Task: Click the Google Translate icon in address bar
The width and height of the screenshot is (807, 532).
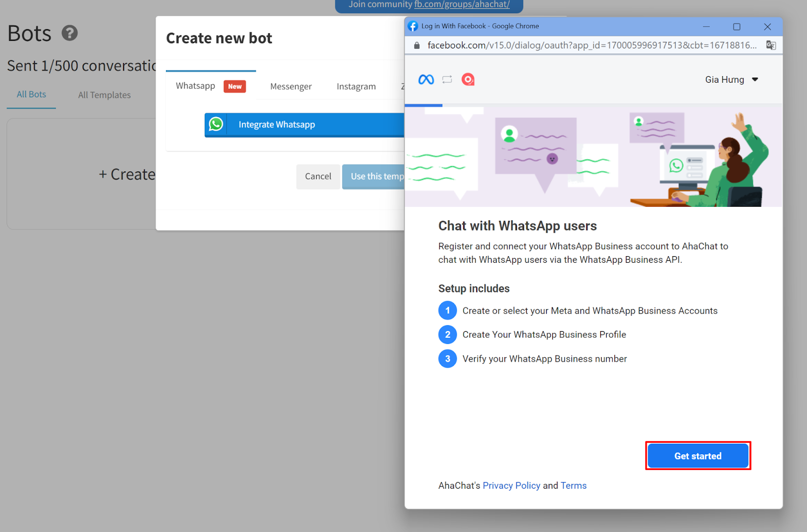Action: click(771, 45)
